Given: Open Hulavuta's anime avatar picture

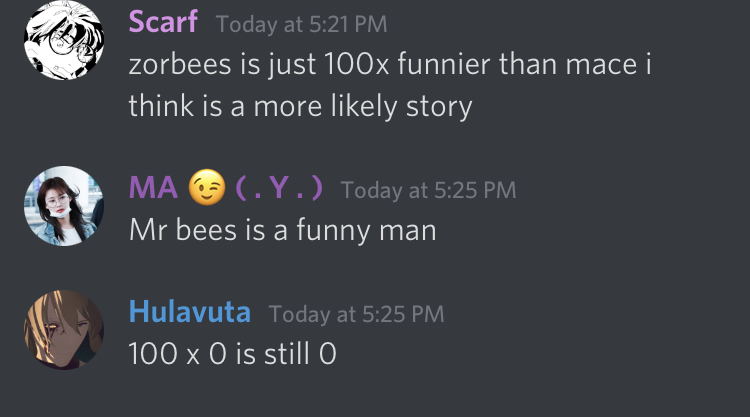Looking at the screenshot, I should (x=64, y=329).
